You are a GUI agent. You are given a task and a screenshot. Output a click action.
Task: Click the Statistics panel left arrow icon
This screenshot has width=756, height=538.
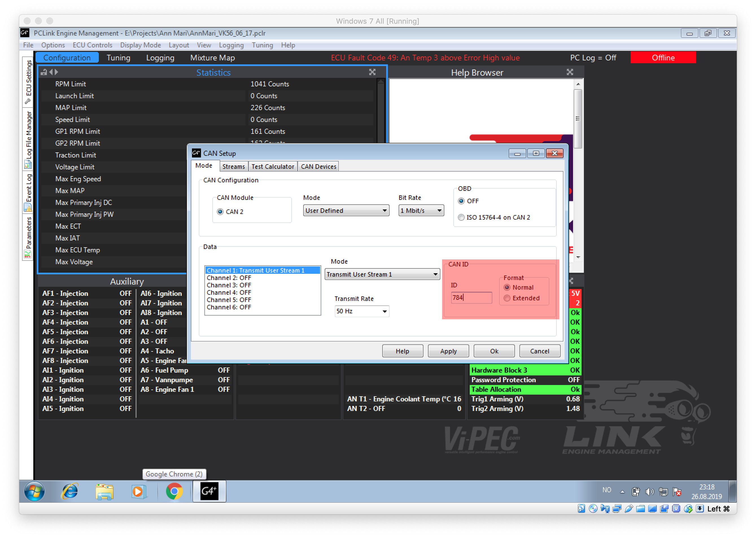(x=51, y=72)
